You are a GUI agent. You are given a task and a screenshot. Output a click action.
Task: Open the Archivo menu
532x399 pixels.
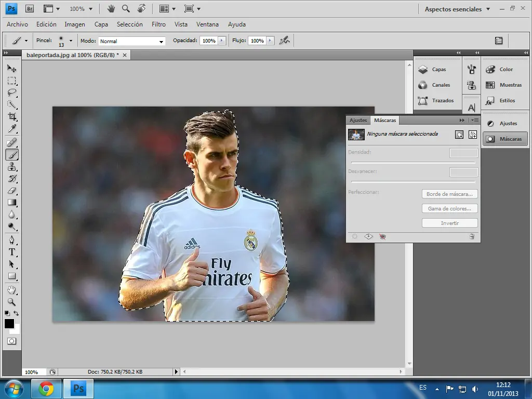17,24
